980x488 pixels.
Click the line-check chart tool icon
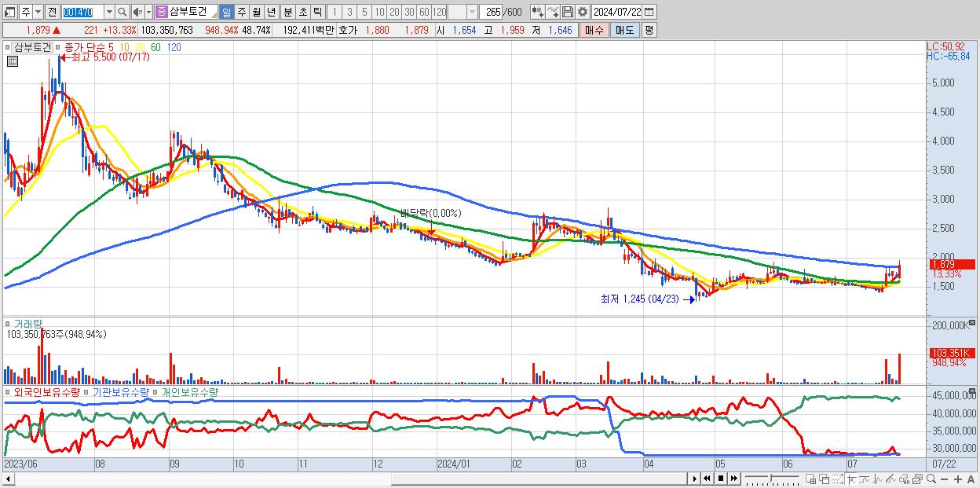[553, 13]
